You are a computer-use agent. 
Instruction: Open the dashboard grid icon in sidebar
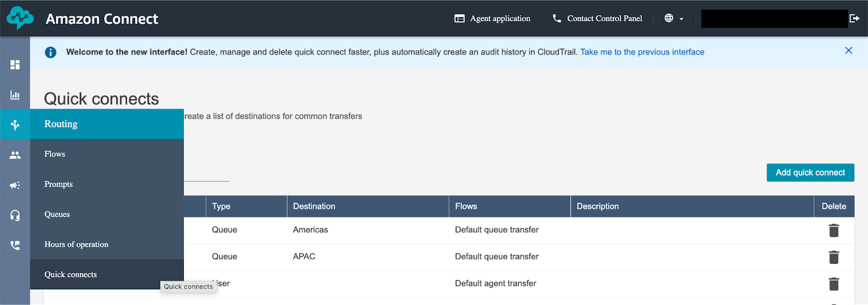coord(15,65)
